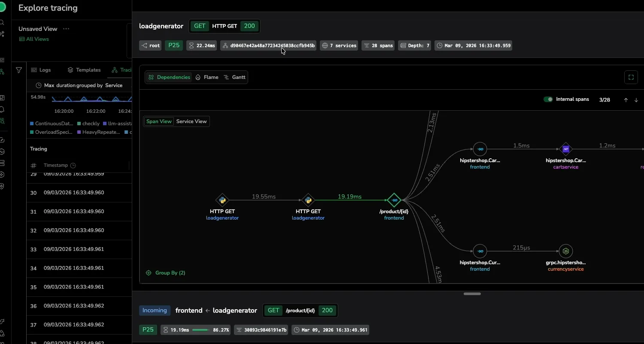Open the All Views link

(34, 39)
